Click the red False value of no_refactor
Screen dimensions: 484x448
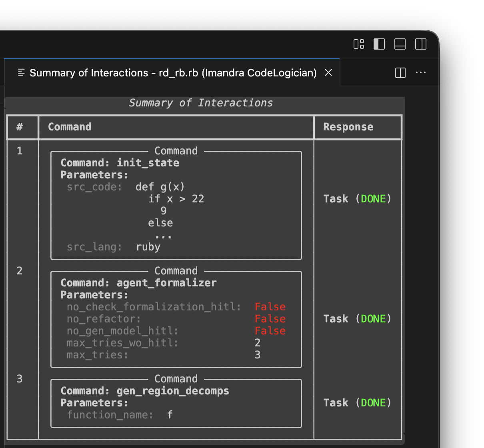click(270, 319)
